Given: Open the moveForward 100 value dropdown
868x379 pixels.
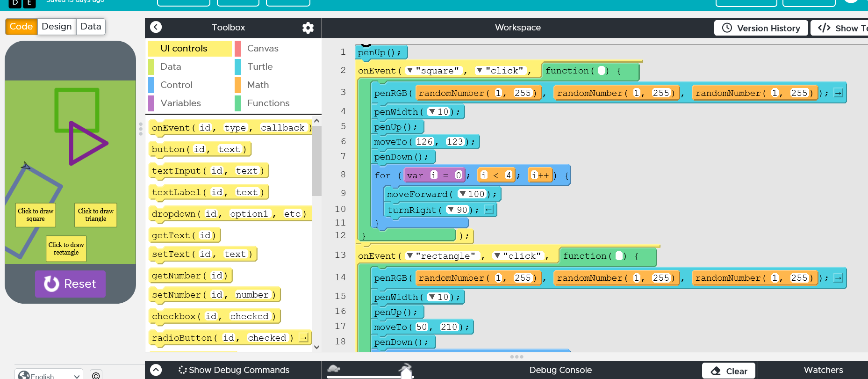Looking at the screenshot, I should pos(462,194).
